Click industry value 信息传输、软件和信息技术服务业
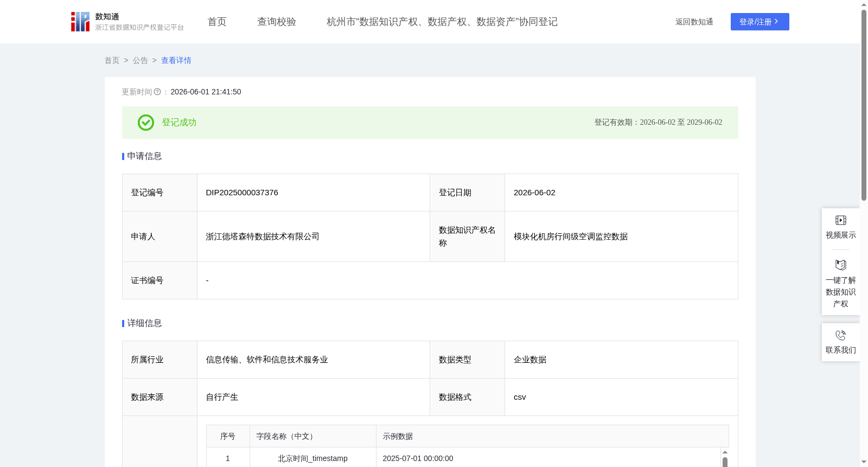 tap(267, 360)
